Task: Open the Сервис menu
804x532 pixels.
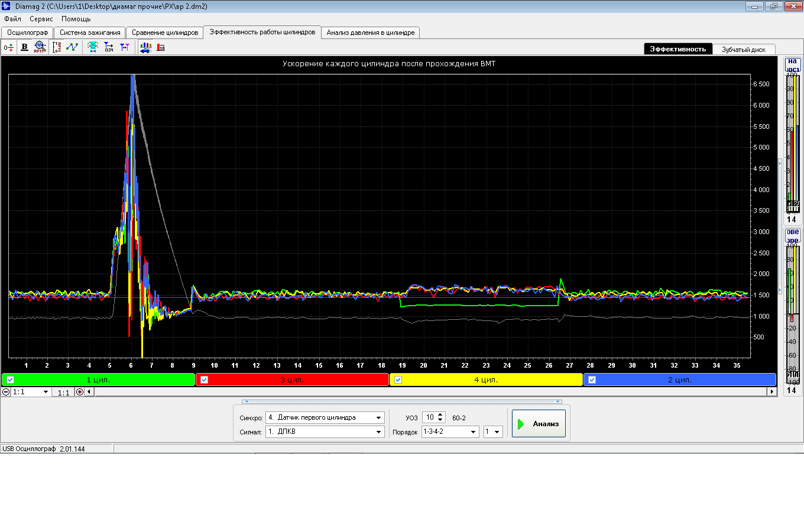Action: [41, 19]
